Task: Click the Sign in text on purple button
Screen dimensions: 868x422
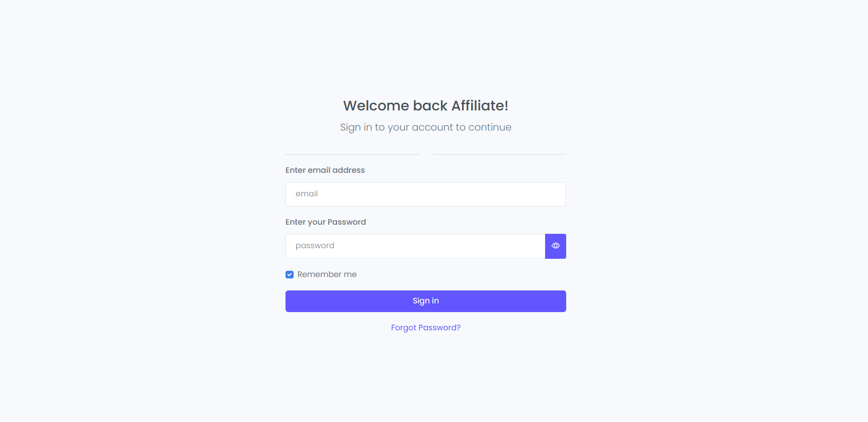Action: pyautogui.click(x=426, y=301)
